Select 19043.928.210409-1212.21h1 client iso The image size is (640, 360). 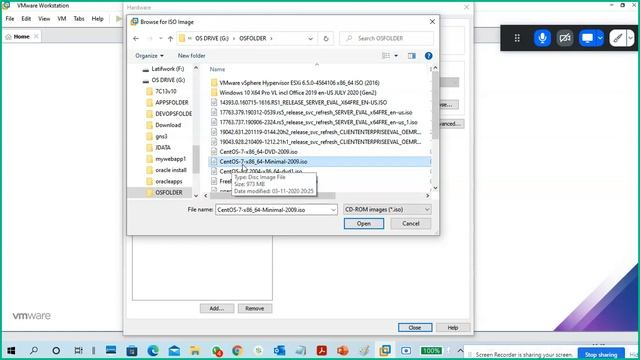pyautogui.click(x=320, y=142)
